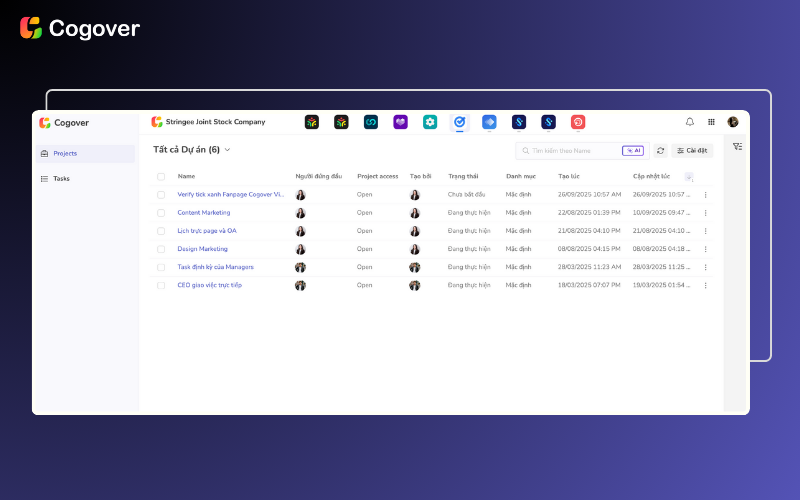Click the 'Tìm kiếm theo Name' search field
The image size is (800, 500).
coord(568,151)
